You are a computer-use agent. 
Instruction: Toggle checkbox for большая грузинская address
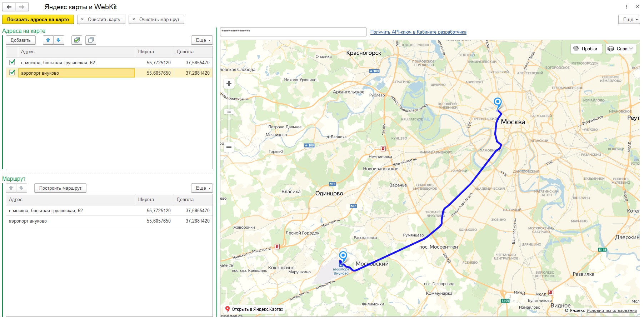[12, 62]
